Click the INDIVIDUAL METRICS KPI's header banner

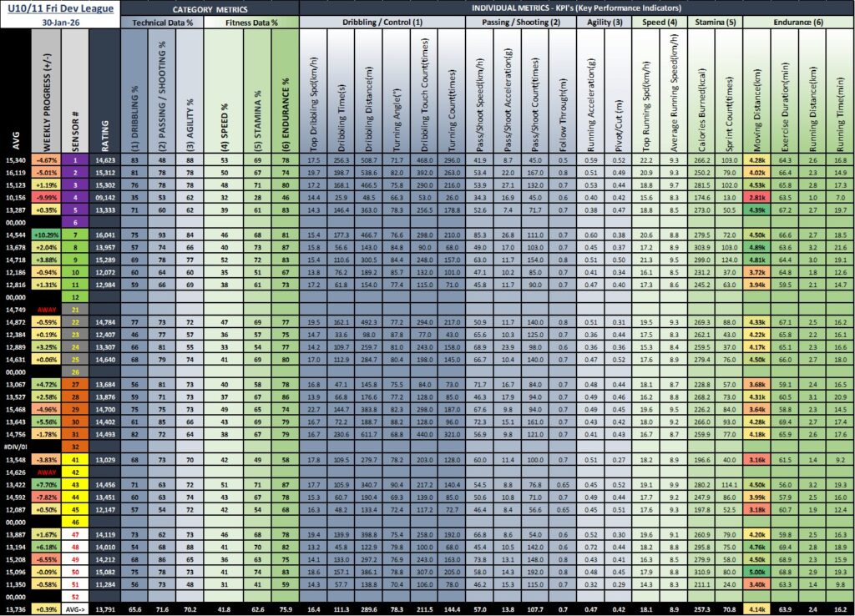click(x=576, y=8)
